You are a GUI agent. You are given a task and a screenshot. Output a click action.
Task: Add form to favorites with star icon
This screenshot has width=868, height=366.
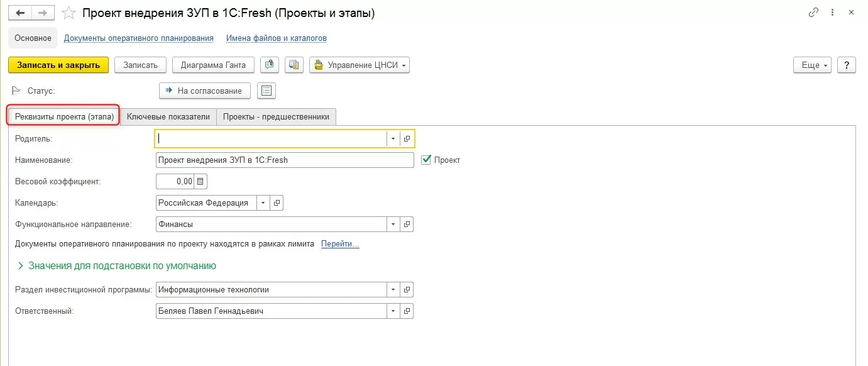[70, 13]
